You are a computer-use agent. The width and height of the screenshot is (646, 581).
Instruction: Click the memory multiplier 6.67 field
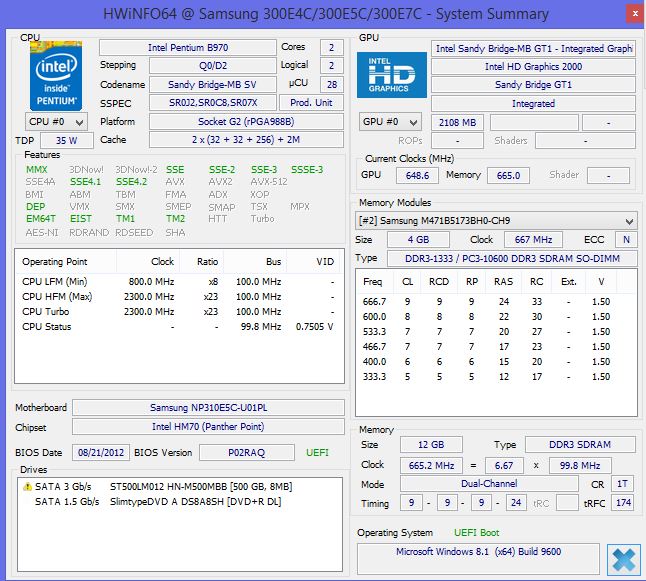504,465
